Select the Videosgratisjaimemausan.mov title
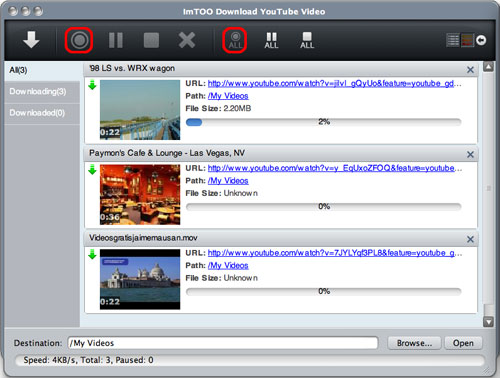 143,238
